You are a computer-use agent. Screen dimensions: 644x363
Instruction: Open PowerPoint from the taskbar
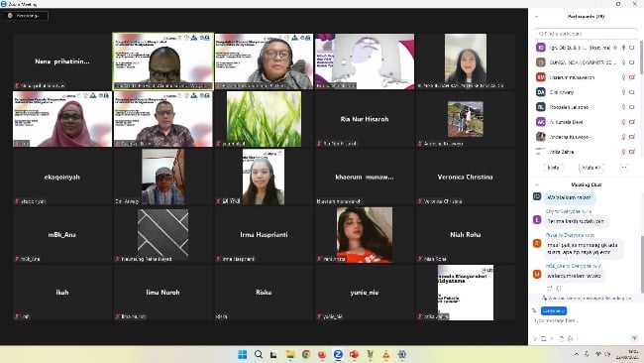tap(354, 354)
